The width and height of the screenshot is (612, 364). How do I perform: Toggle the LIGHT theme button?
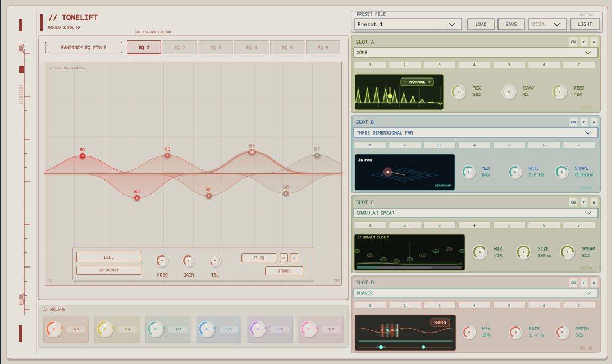coord(584,24)
